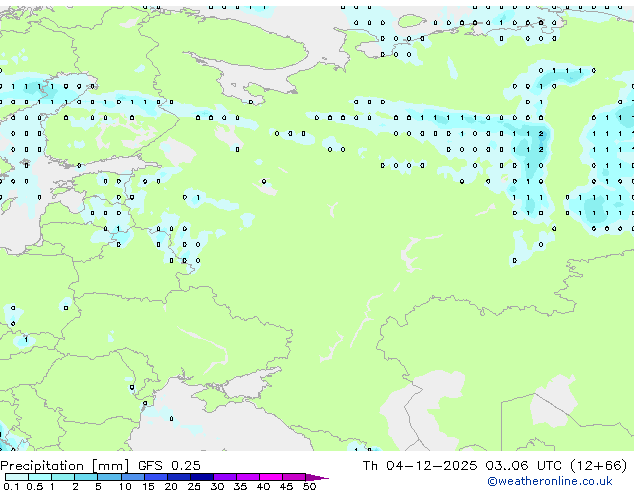Click the 10–15 mm legend swatch

tap(133, 477)
